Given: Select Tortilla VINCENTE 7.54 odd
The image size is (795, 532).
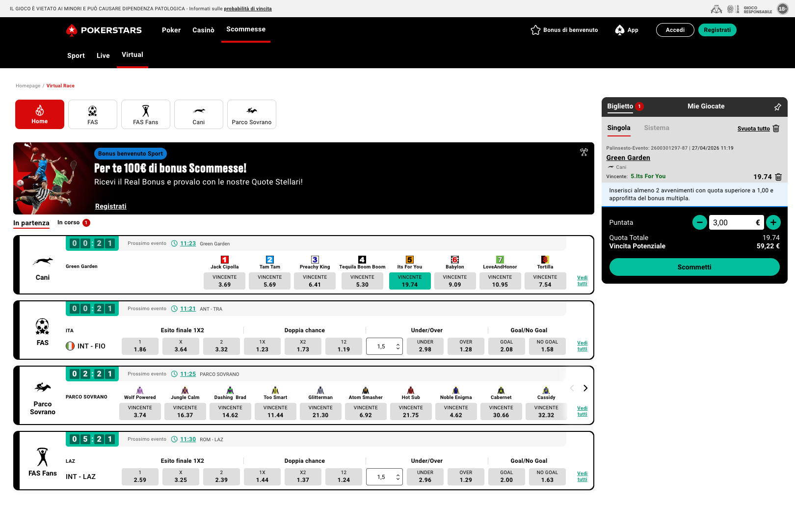Looking at the screenshot, I should [545, 281].
